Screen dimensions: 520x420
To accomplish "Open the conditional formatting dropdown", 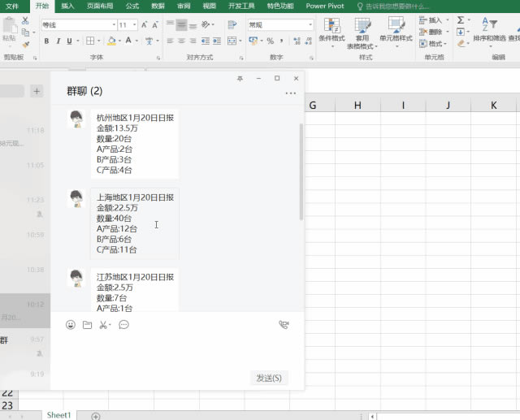I will click(331, 38).
